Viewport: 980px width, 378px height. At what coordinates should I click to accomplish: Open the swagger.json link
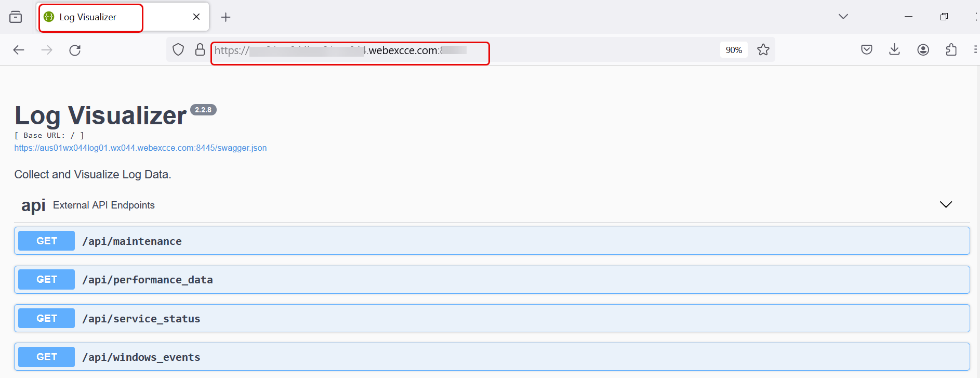[140, 148]
